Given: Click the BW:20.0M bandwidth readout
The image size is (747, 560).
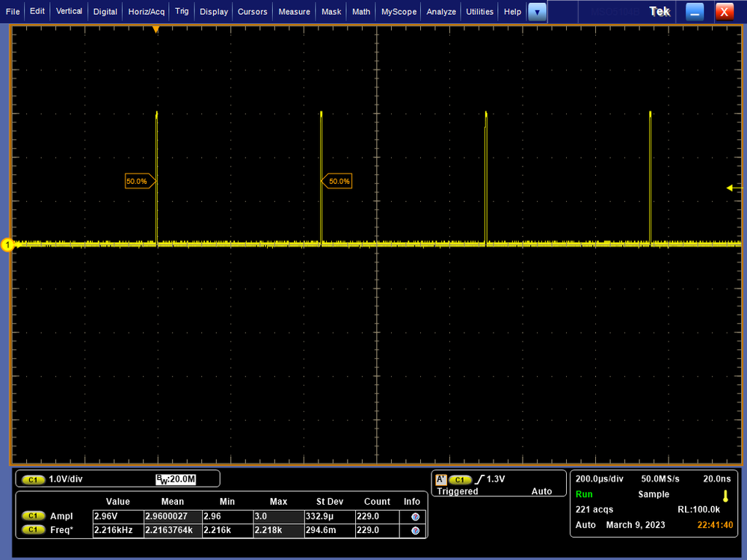Looking at the screenshot, I should tap(175, 479).
